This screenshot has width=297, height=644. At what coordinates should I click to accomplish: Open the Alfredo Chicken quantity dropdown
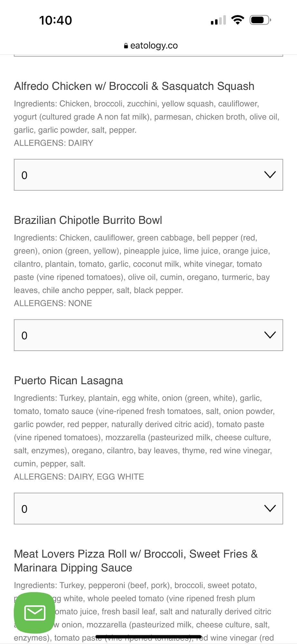pyautogui.click(x=148, y=175)
